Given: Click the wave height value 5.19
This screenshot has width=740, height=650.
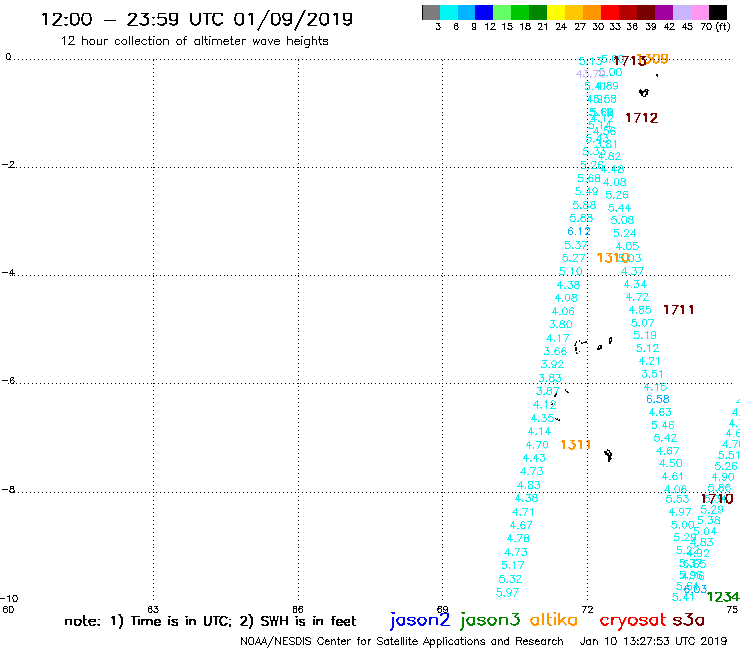Looking at the screenshot, I should point(645,335).
